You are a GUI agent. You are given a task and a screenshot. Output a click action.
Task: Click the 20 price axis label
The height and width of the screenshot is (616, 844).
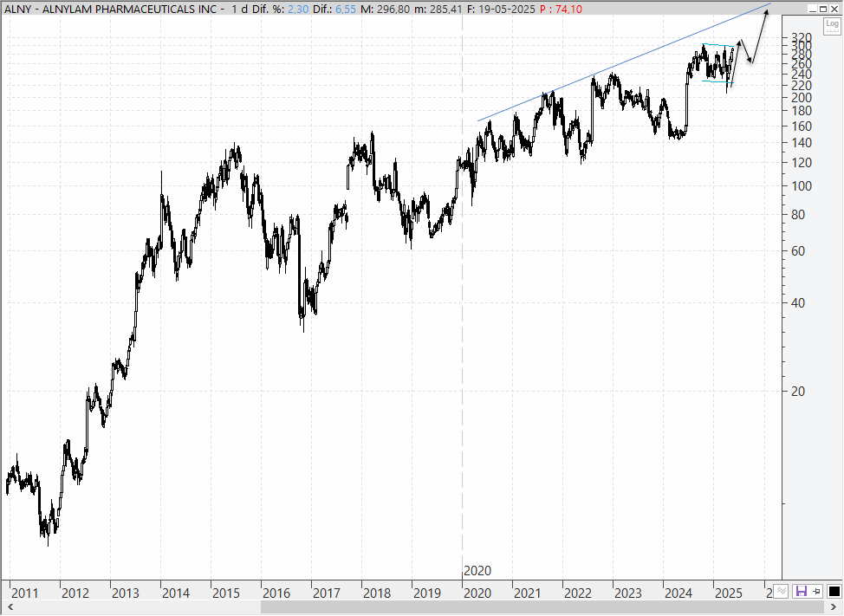tap(798, 392)
